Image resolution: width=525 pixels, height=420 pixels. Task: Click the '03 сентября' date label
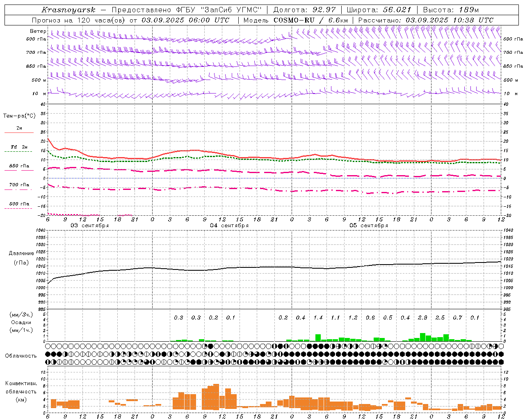90,226
